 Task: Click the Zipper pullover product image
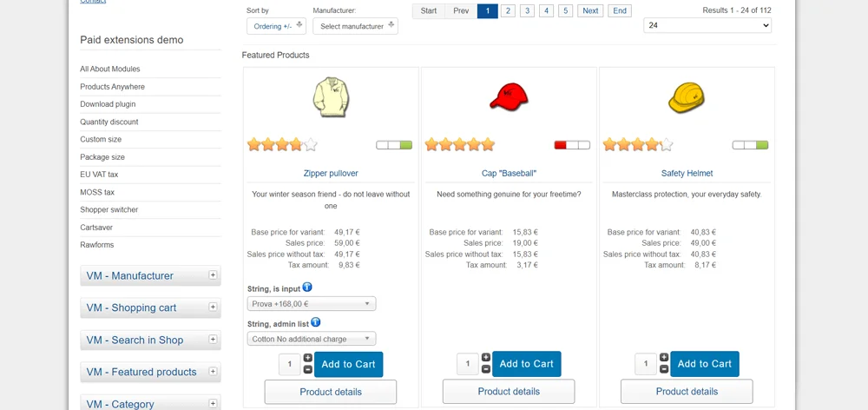coord(331,97)
